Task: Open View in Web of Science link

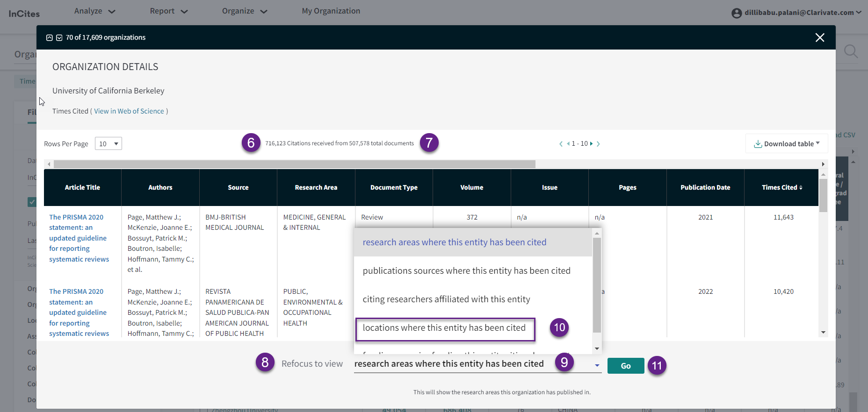Action: coord(129,111)
